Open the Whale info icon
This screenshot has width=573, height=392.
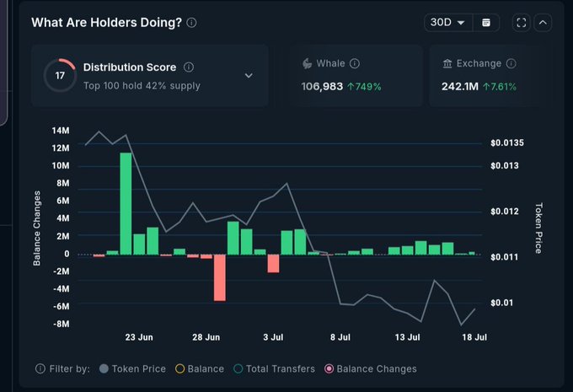pos(355,63)
